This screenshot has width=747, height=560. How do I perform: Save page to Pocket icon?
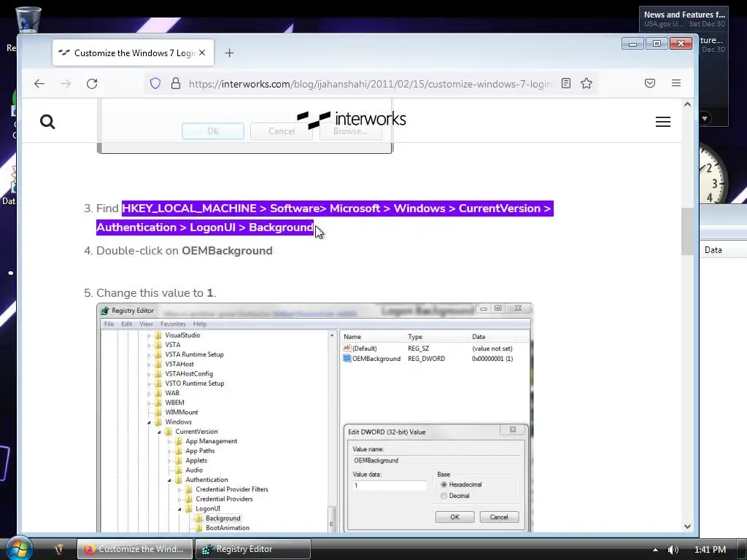click(x=650, y=83)
